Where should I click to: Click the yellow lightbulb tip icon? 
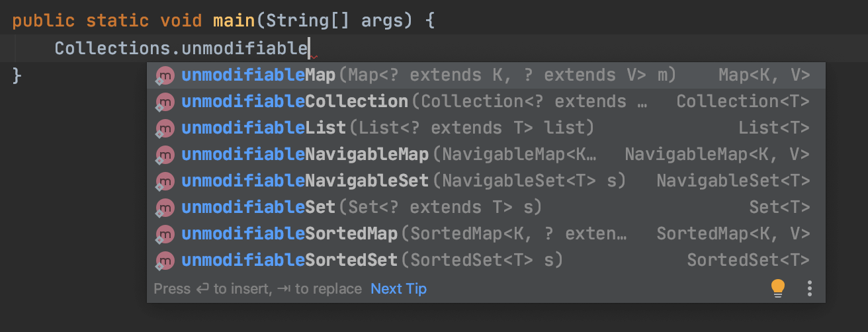[x=778, y=288]
